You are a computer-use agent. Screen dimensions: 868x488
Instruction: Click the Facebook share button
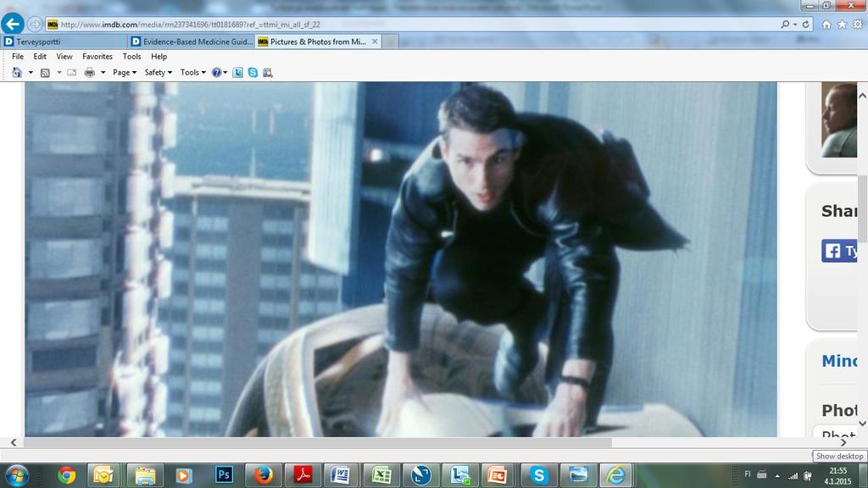pyautogui.click(x=839, y=251)
